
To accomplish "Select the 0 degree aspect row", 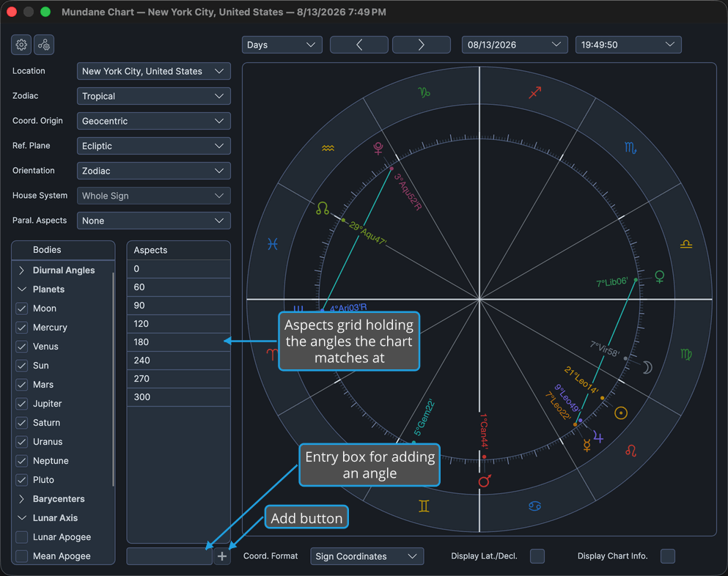I will 179,269.
